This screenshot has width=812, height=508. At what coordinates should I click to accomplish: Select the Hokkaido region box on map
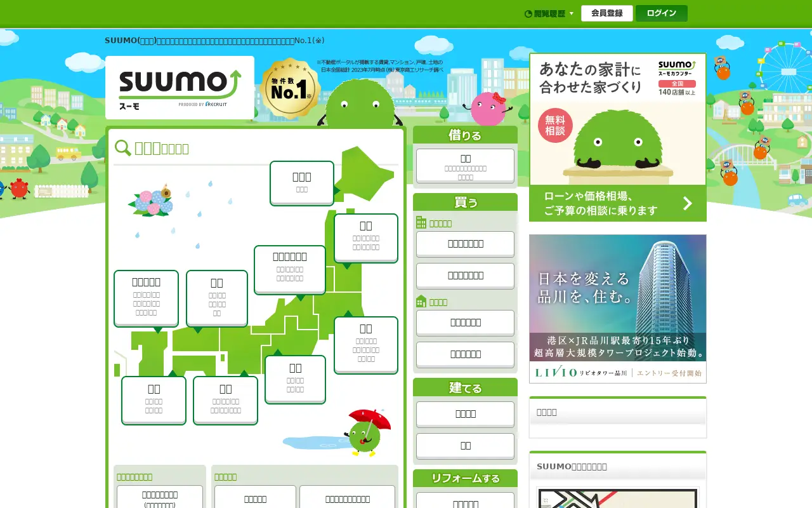coord(302,183)
